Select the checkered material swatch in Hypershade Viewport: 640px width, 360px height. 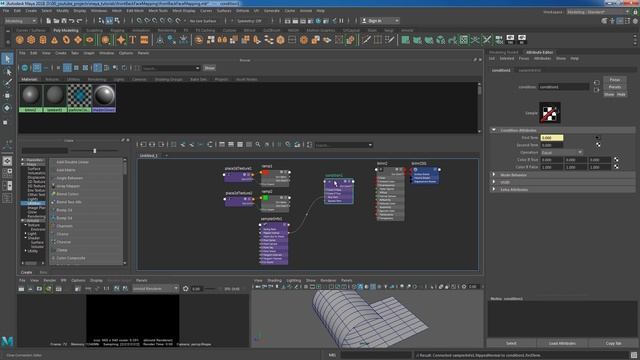click(80, 98)
